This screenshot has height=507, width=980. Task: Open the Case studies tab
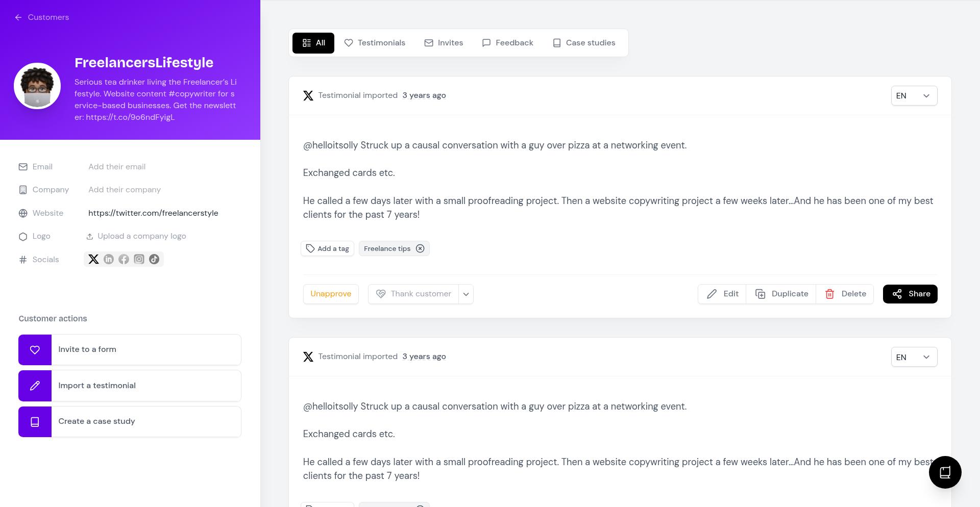coord(584,43)
